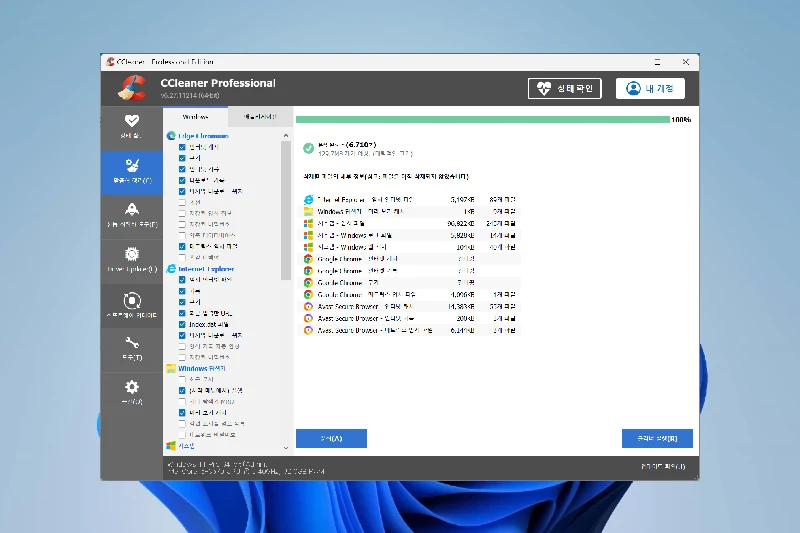800x533 pixels.
Task: Close the CCleaner window
Action: [x=686, y=62]
